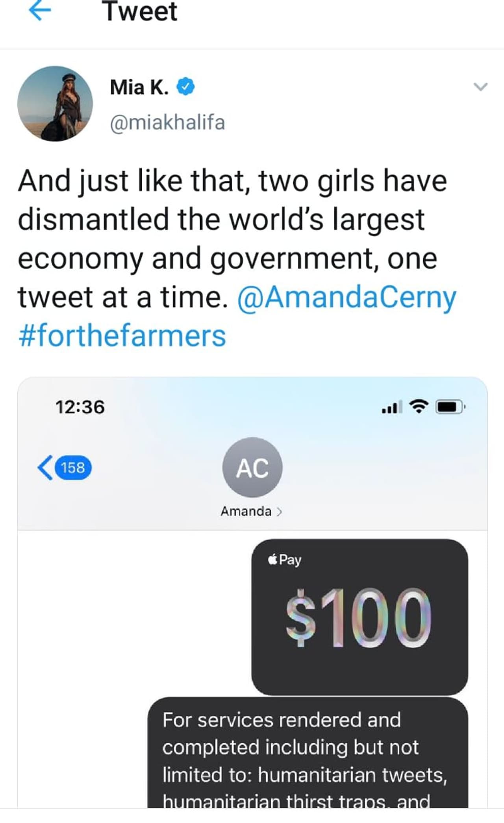
Task: Open the #forthefarmers hashtag
Action: point(122,336)
